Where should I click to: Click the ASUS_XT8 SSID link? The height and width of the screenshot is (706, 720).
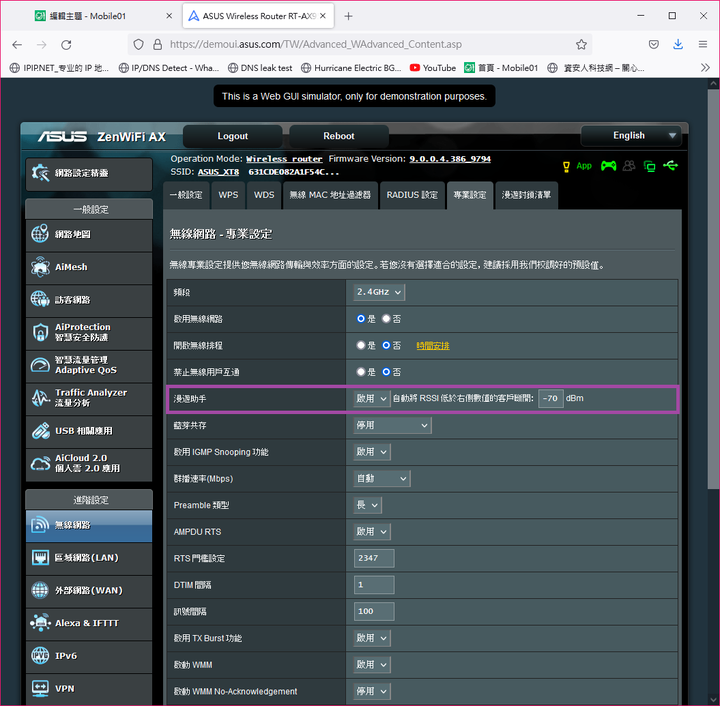click(218, 172)
